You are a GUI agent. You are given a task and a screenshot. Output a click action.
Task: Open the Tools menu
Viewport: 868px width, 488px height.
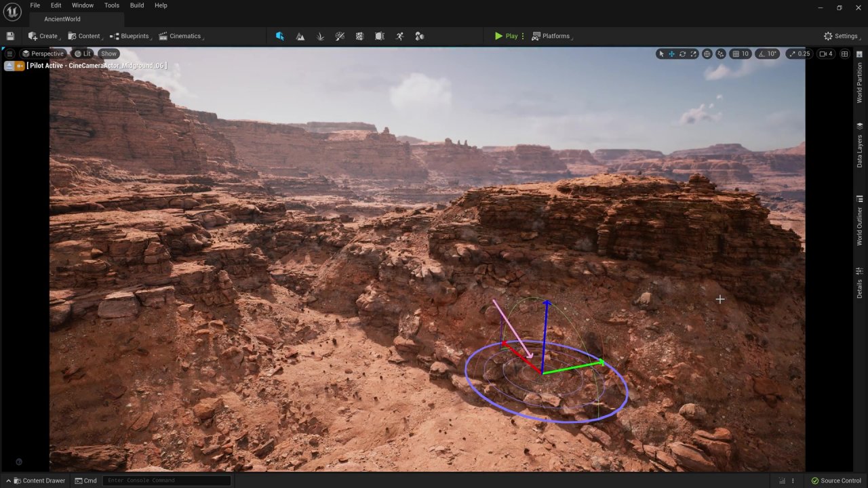pyautogui.click(x=112, y=5)
